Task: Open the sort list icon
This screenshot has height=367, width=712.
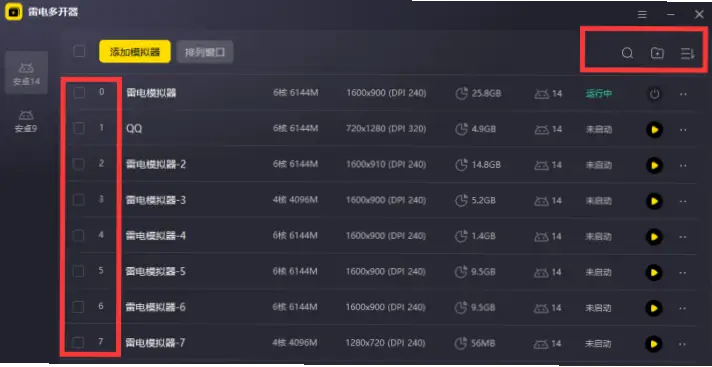Action: coord(687,54)
